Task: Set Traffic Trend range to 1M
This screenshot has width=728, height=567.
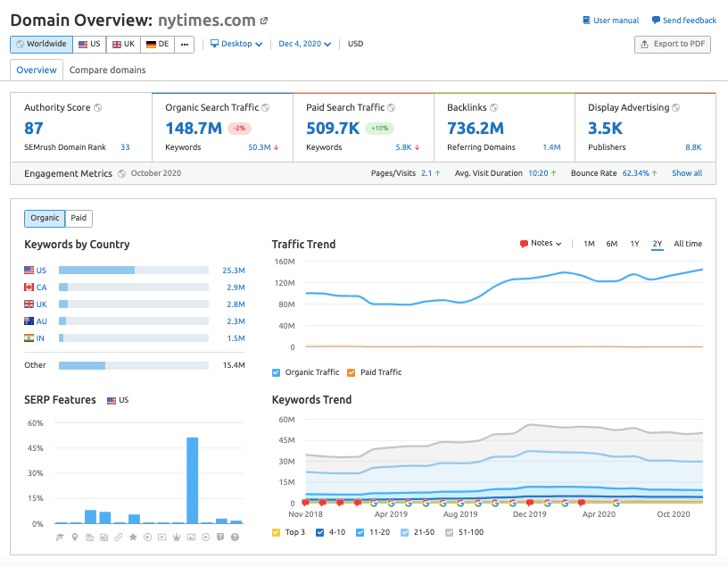Action: click(x=589, y=244)
